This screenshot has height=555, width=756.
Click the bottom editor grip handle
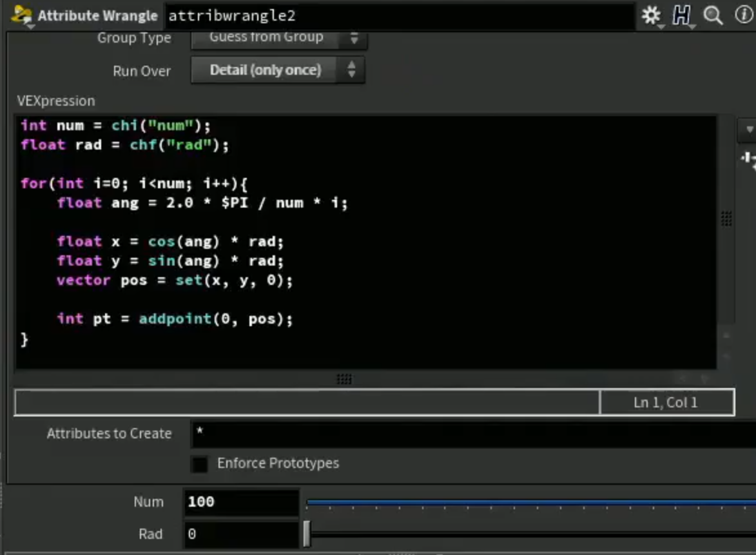[x=344, y=379]
